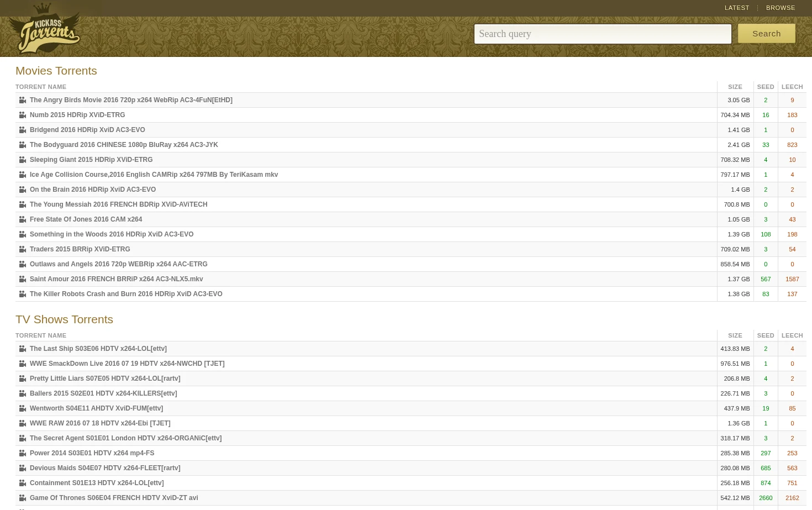The image size is (812, 510).
Task: Click video icon beside The Secret Agent S01E01
Action: (x=23, y=438)
